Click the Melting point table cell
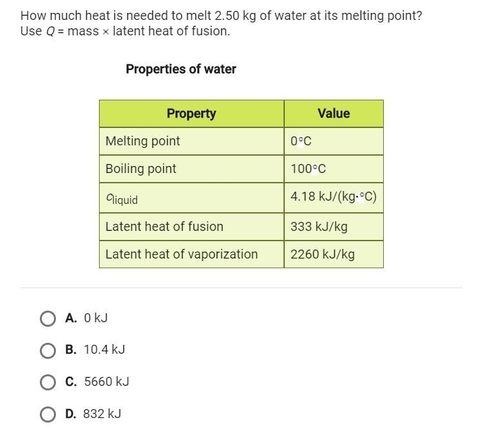 pos(192,141)
